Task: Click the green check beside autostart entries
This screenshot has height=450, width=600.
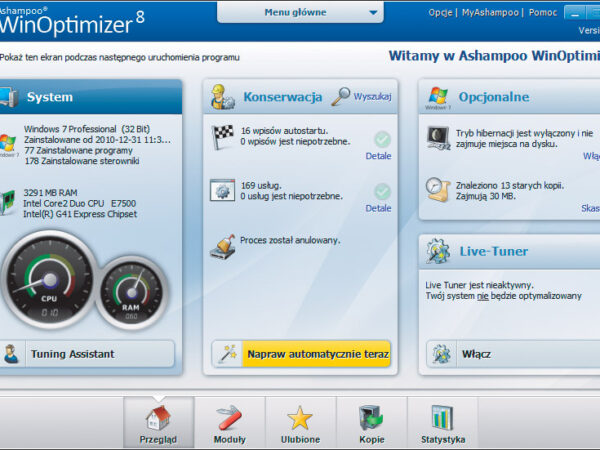Action: tap(382, 139)
